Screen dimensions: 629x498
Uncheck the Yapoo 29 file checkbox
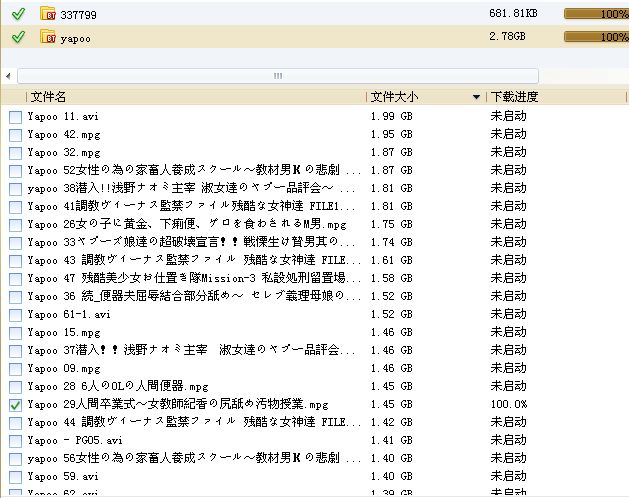pyautogui.click(x=15, y=405)
